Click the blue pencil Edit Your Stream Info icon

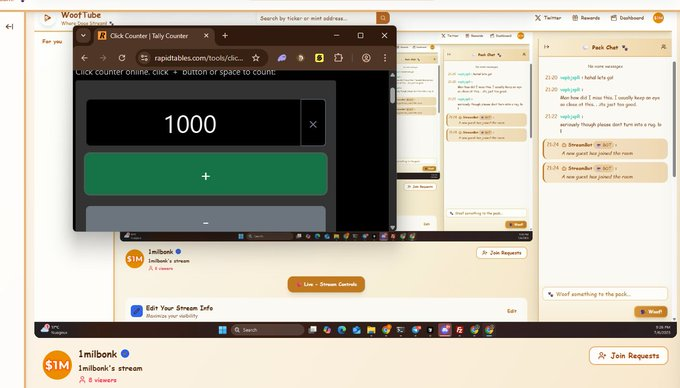click(x=137, y=311)
